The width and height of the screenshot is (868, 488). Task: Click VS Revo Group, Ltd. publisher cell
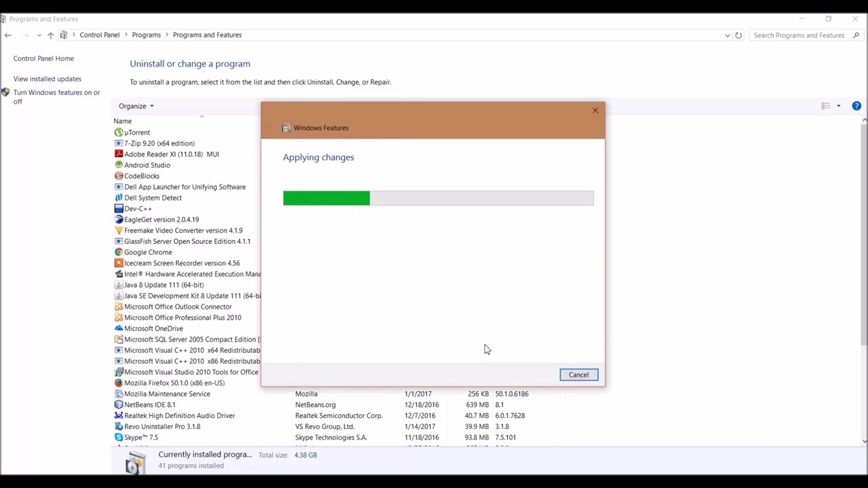coord(325,426)
